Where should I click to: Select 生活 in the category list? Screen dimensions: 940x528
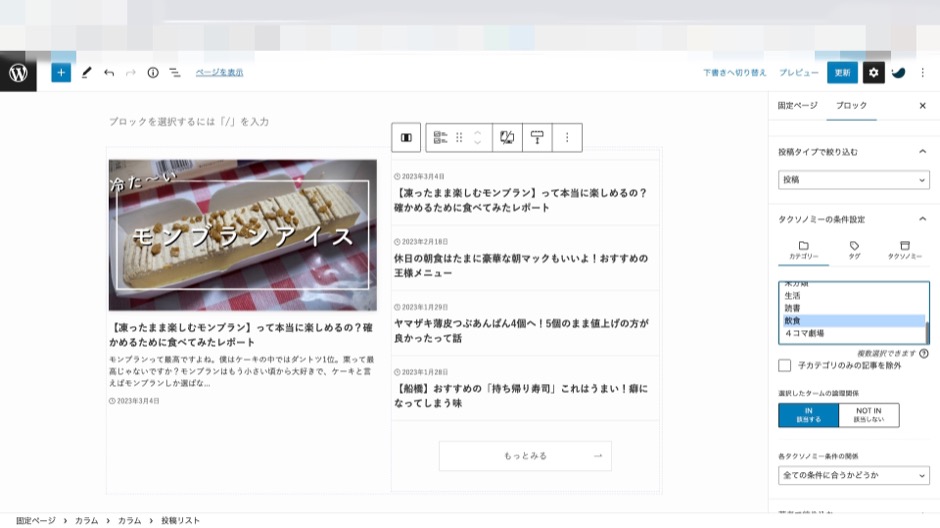[854, 295]
